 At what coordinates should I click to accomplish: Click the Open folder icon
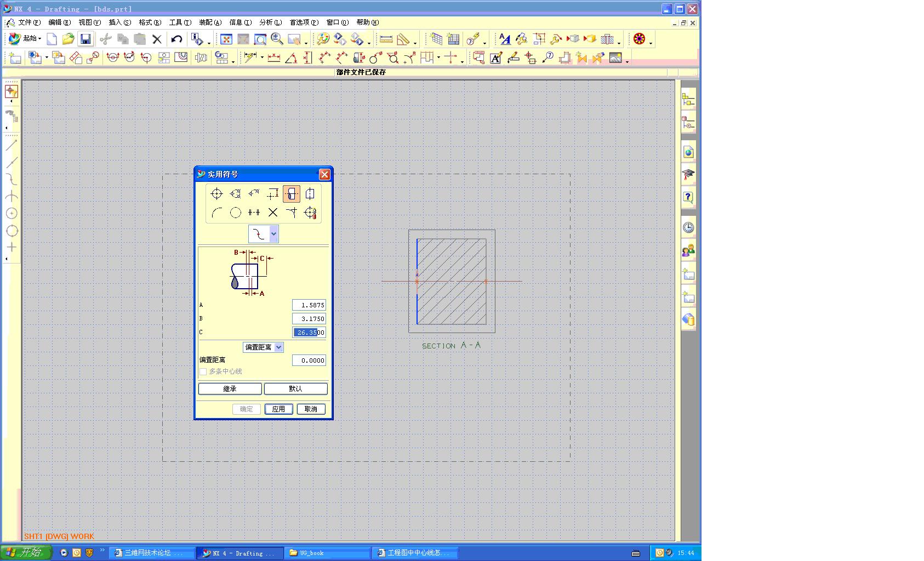pyautogui.click(x=68, y=39)
